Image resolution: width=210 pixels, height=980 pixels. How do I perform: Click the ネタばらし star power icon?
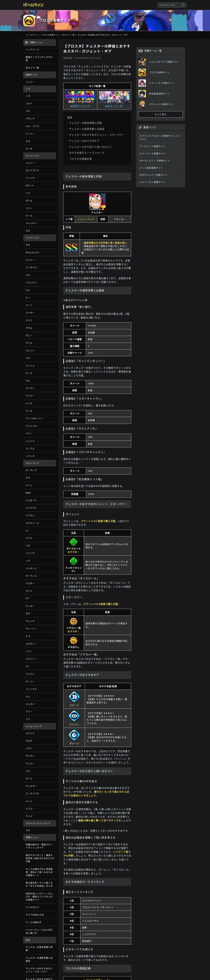[74, 641]
